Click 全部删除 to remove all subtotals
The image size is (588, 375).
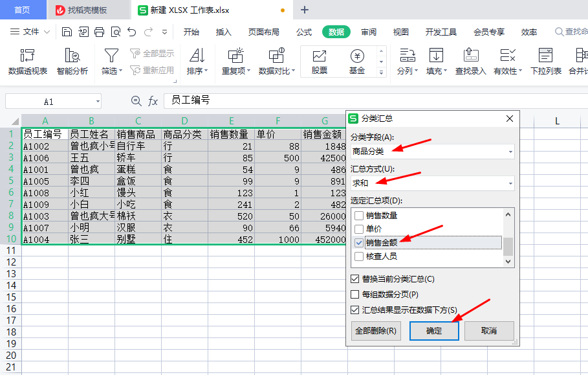pos(376,331)
